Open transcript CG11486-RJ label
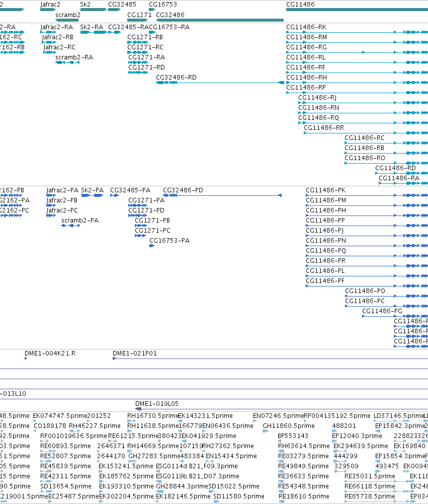 point(317,98)
